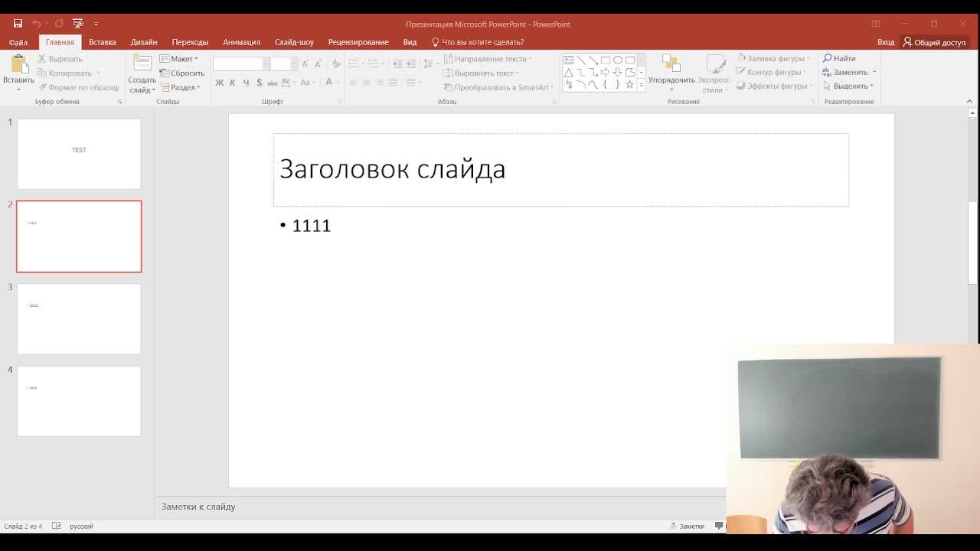Viewport: 980px width, 551px height.
Task: Click Выделить select button
Action: [x=848, y=86]
